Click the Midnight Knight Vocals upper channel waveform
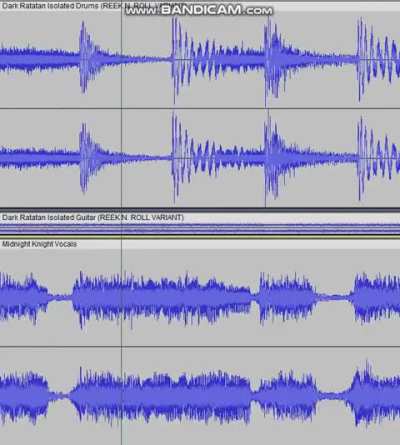Viewport: 400px width, 445px height. (x=200, y=298)
